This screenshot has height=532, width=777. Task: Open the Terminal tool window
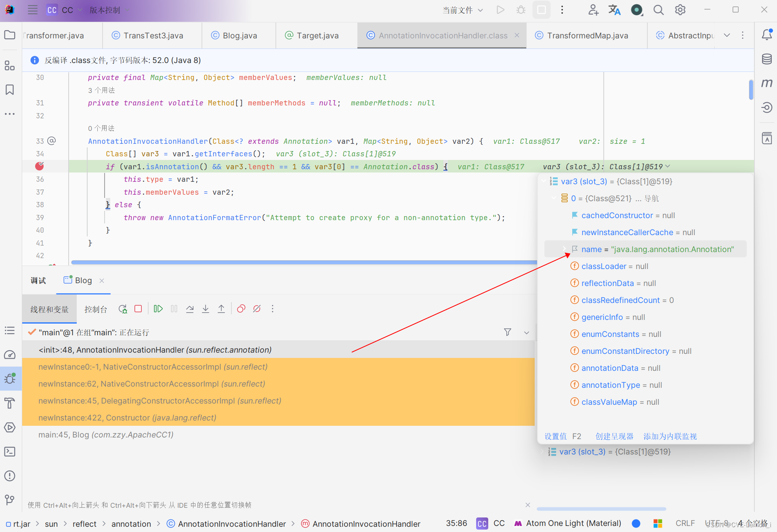(10, 452)
